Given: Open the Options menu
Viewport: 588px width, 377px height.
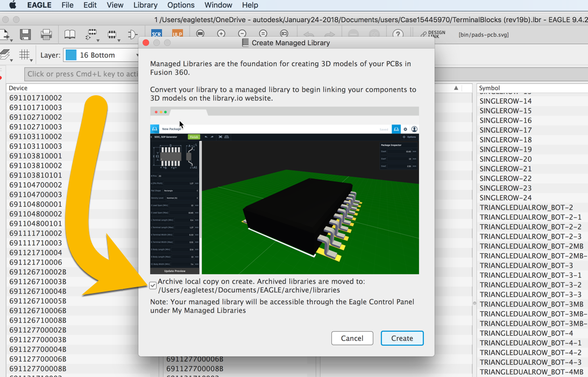Looking at the screenshot, I should point(180,5).
